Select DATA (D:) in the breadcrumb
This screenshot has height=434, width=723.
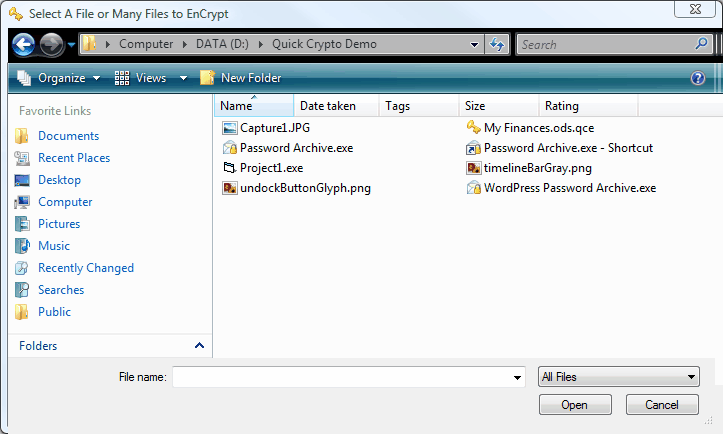222,44
